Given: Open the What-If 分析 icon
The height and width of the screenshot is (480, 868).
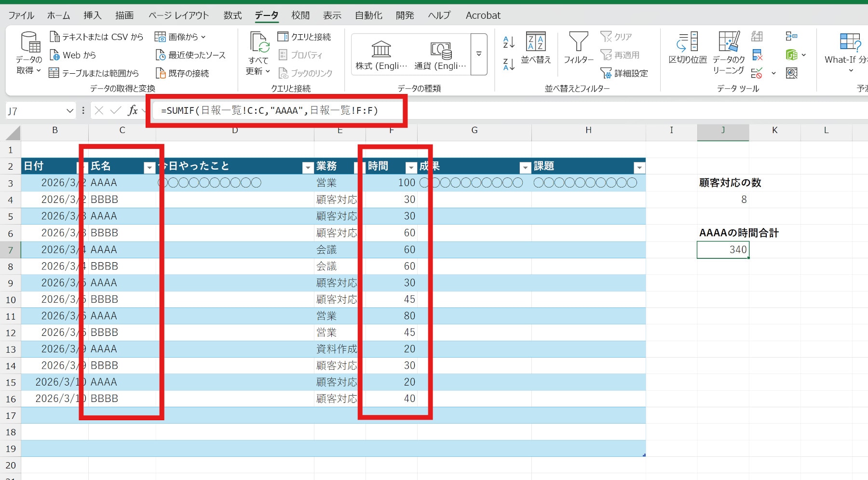Looking at the screenshot, I should tap(849, 42).
